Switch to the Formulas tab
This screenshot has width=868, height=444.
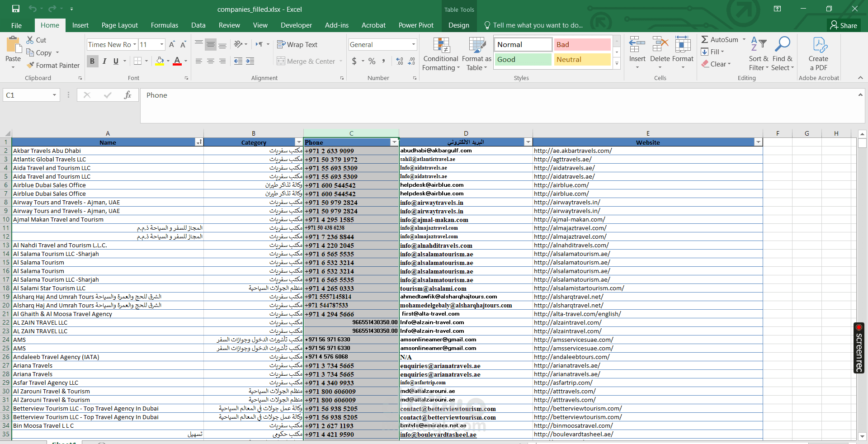[165, 25]
